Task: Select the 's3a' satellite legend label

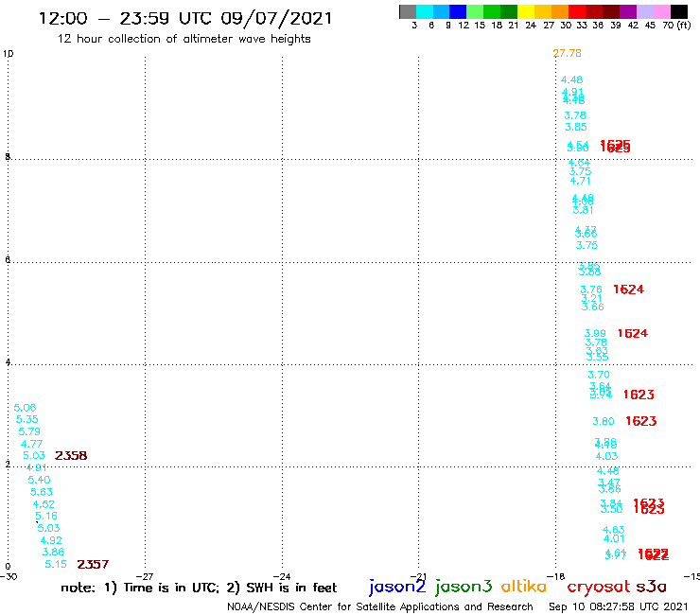Action: pos(651,587)
